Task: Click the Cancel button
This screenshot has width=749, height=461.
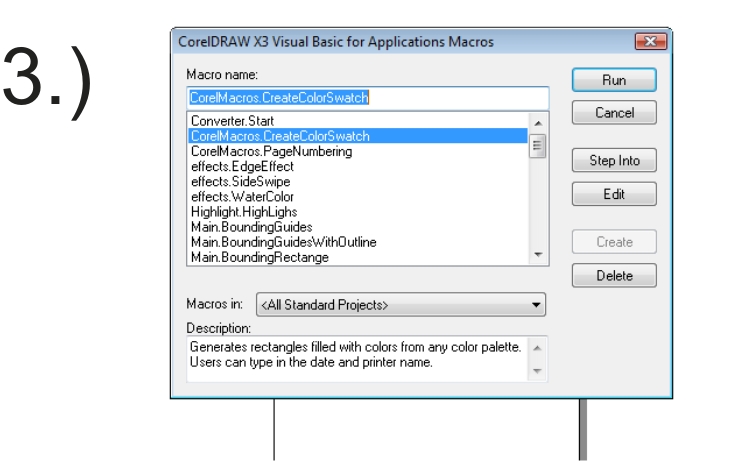Action: click(614, 113)
